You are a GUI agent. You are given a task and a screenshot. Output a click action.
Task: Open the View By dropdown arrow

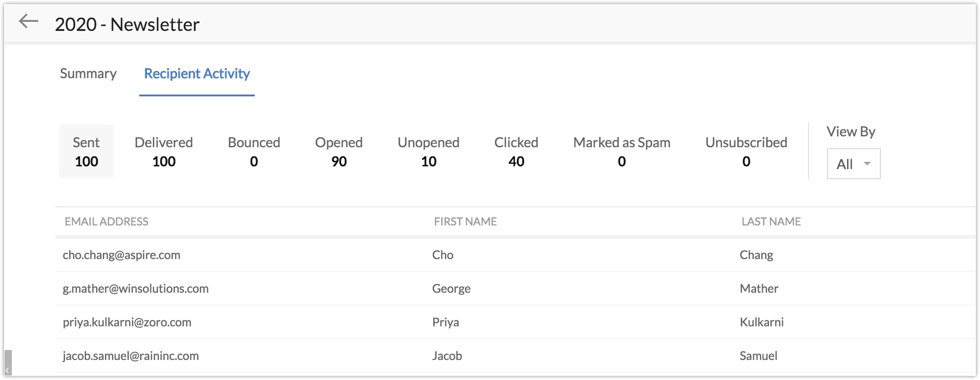click(867, 164)
